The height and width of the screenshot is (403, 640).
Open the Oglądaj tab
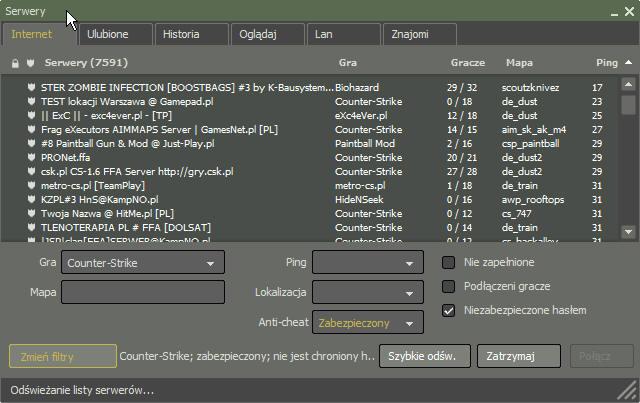coord(268,34)
